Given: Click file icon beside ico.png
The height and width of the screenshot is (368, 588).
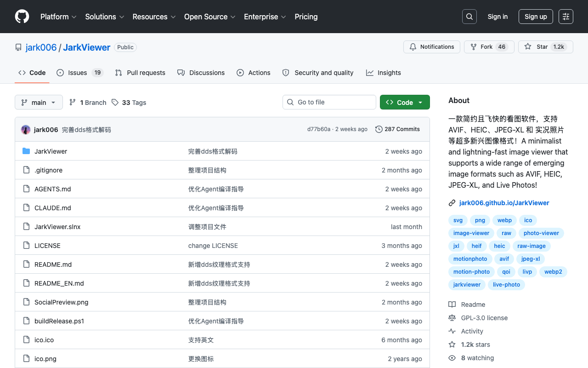Looking at the screenshot, I should point(26,359).
